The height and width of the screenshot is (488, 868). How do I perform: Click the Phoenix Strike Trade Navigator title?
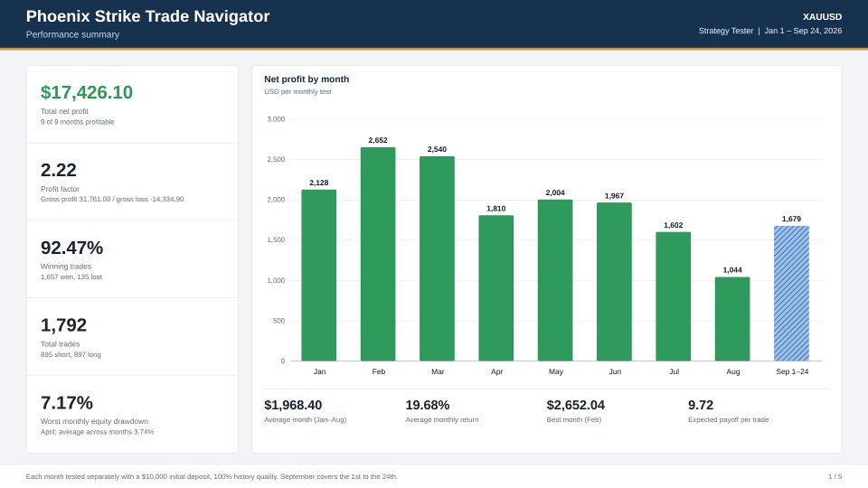tap(147, 16)
